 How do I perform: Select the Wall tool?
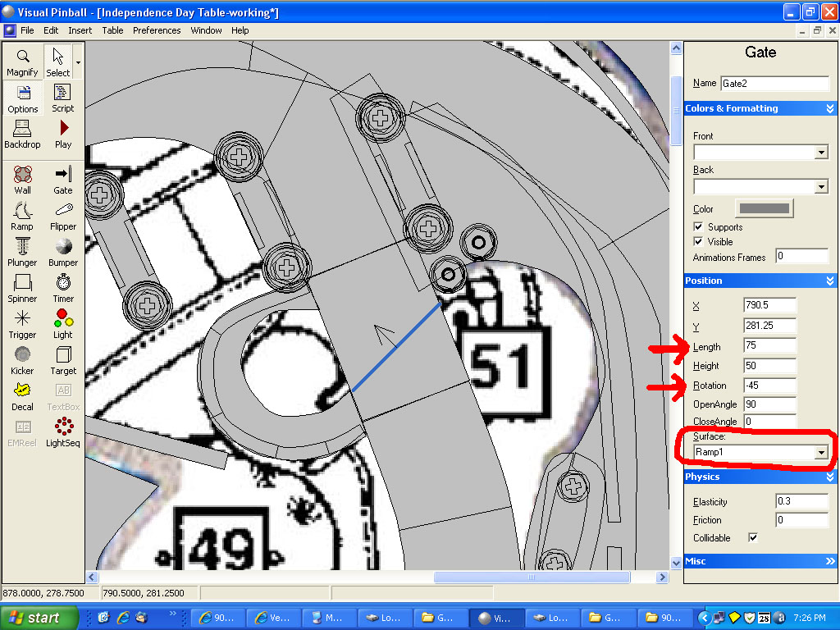pos(22,180)
